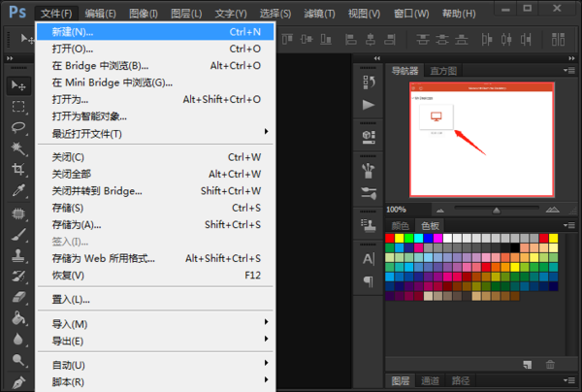Open the Clone Source stamp icon
Viewport: 582px width, 392px height.
pyautogui.click(x=369, y=225)
